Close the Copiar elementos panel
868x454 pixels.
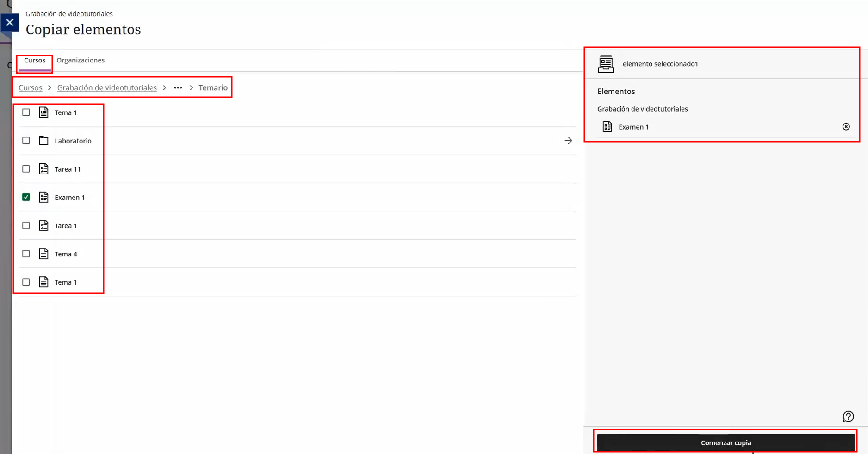click(10, 23)
